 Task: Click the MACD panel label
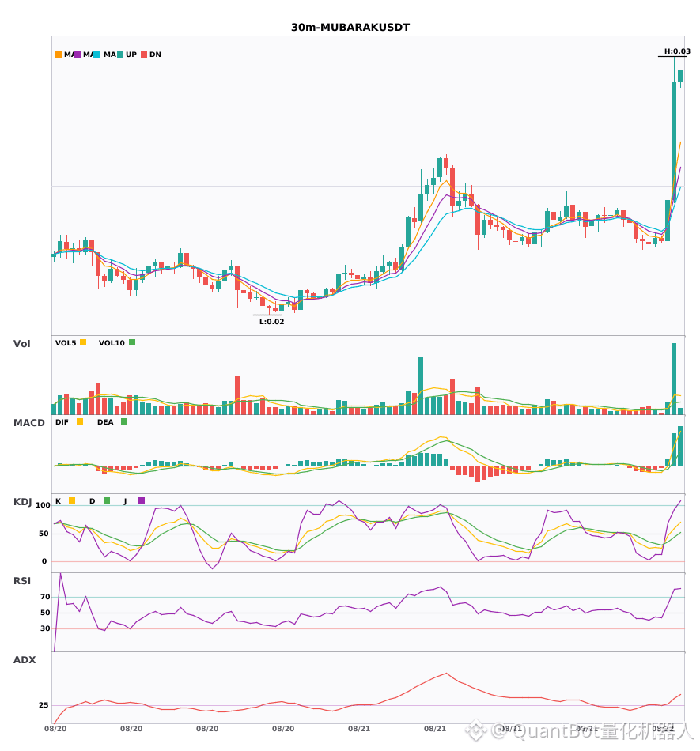pyautogui.click(x=28, y=423)
